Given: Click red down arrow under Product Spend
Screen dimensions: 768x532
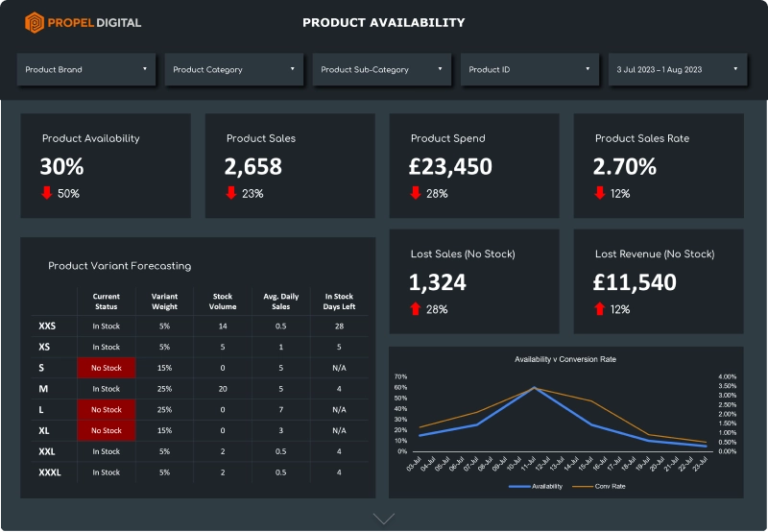Looking at the screenshot, I should (415, 193).
